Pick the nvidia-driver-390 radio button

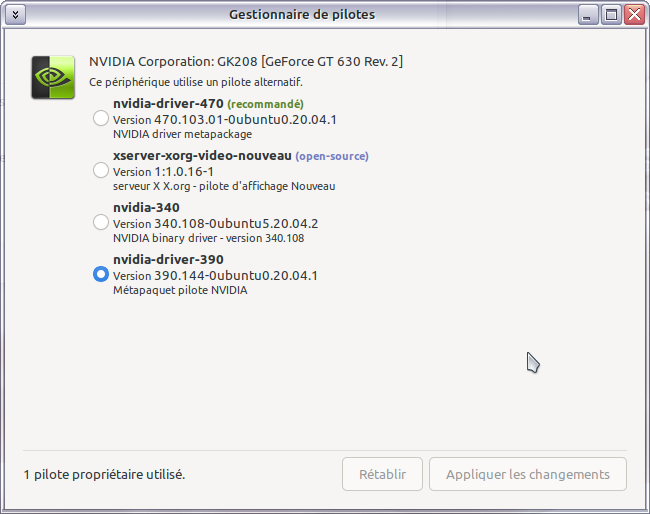click(x=100, y=275)
